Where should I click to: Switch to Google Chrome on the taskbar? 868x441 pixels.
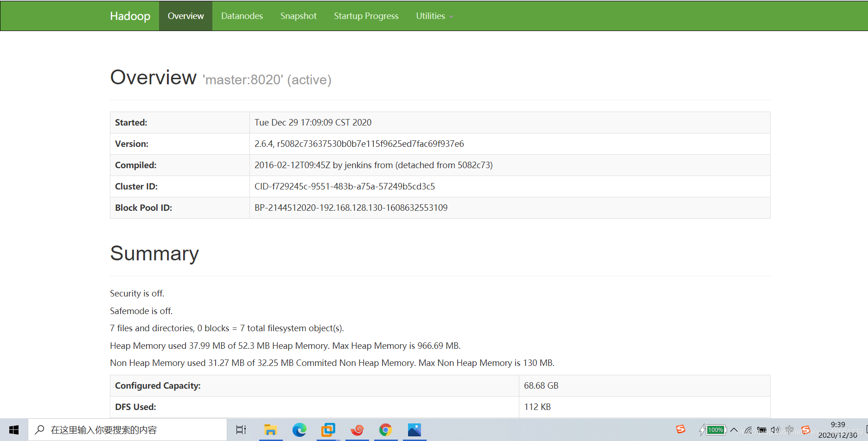tap(386, 430)
